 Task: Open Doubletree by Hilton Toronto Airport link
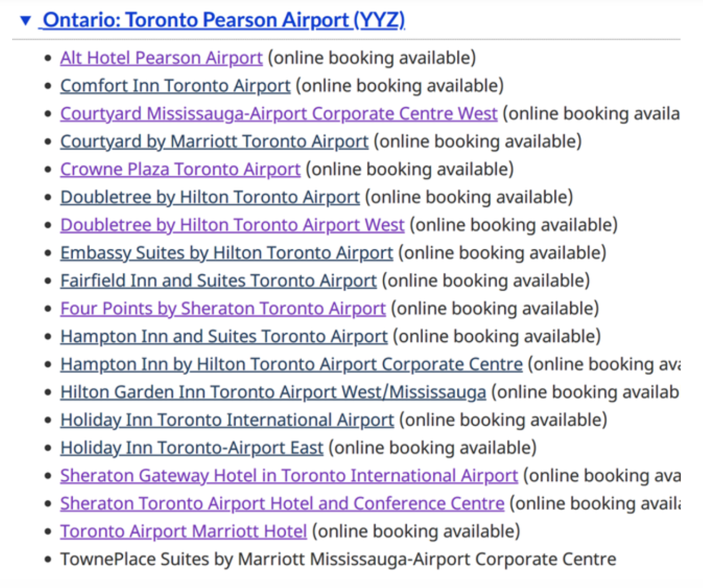210,197
